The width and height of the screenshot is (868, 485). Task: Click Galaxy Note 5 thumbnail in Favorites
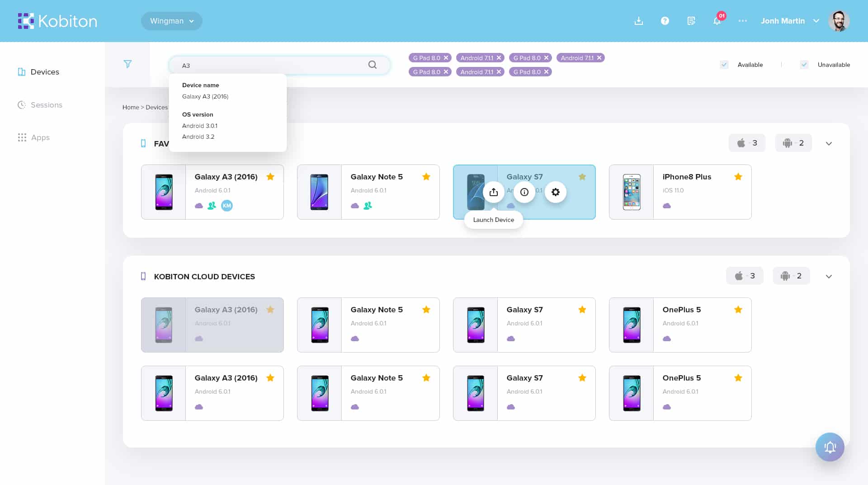[319, 192]
